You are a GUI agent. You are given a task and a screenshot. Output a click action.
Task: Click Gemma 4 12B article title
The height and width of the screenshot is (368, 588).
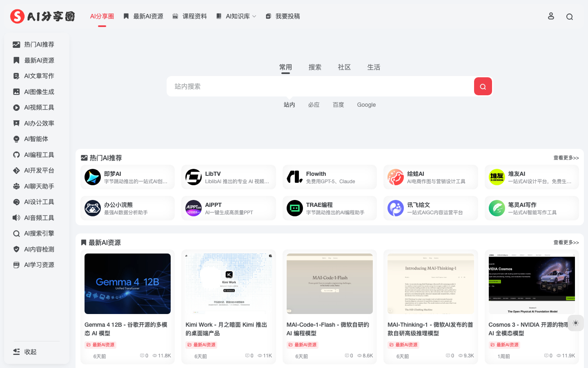[x=126, y=329]
